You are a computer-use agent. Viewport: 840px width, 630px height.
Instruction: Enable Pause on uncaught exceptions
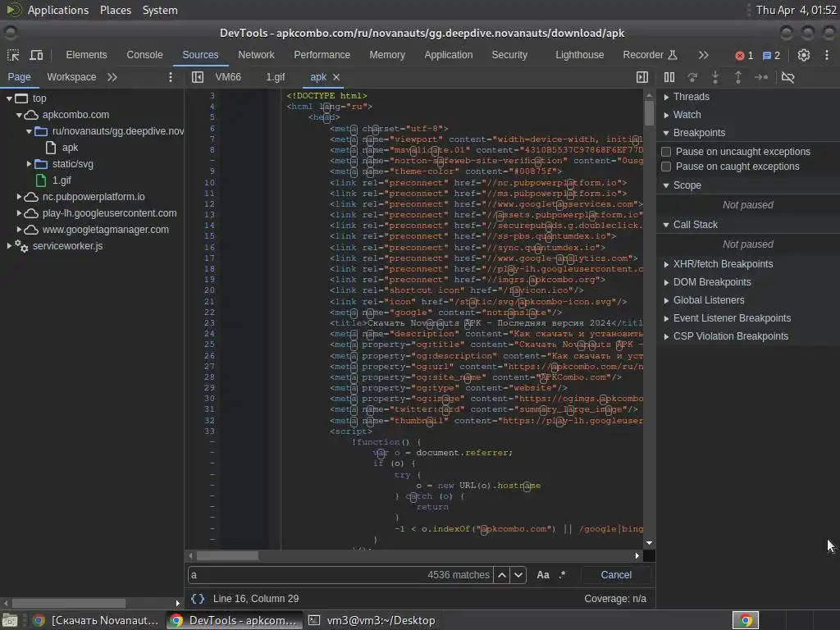pos(666,152)
